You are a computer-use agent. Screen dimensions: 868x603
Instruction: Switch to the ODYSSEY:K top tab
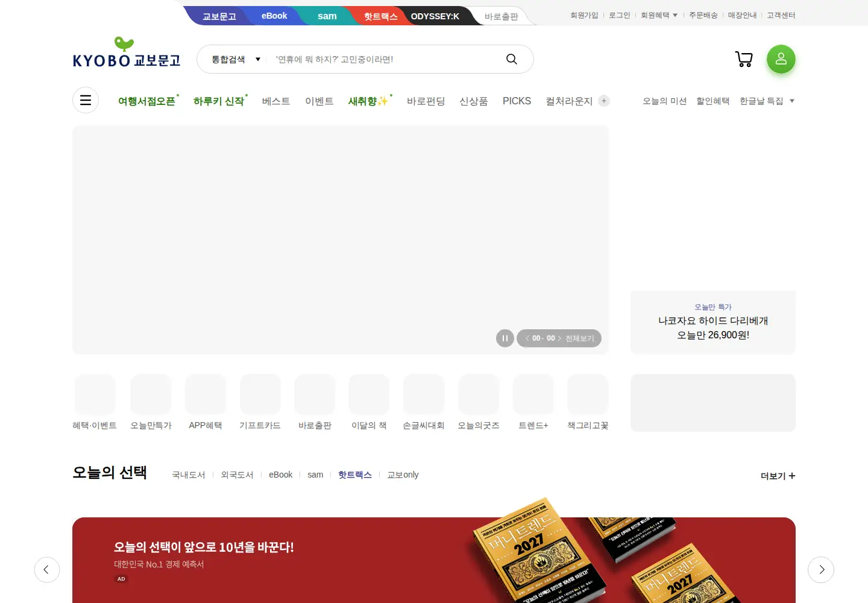(435, 16)
